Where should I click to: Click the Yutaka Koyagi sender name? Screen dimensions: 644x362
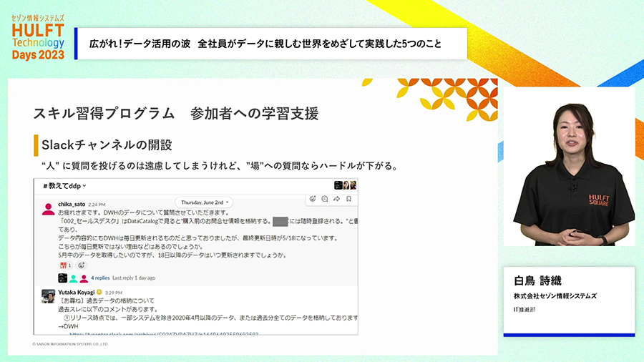[77, 292]
